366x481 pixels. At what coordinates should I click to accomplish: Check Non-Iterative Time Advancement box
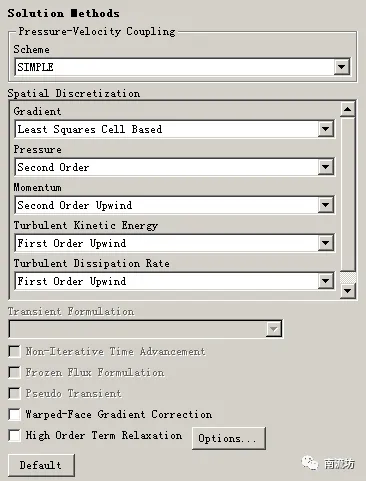[14, 352]
